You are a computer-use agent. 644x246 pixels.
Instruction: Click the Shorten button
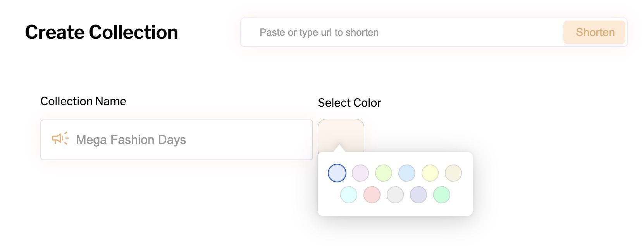594,32
